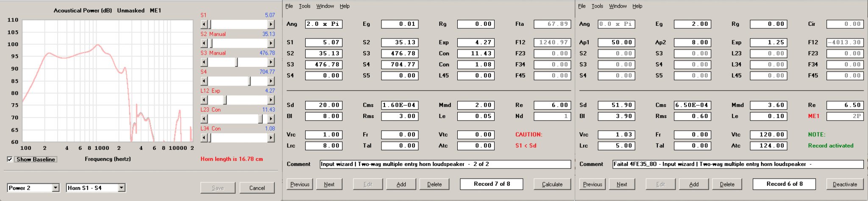The width and height of the screenshot is (868, 201).
Task: Click the Ap1 field showing 50.00
Action: coord(617,42)
